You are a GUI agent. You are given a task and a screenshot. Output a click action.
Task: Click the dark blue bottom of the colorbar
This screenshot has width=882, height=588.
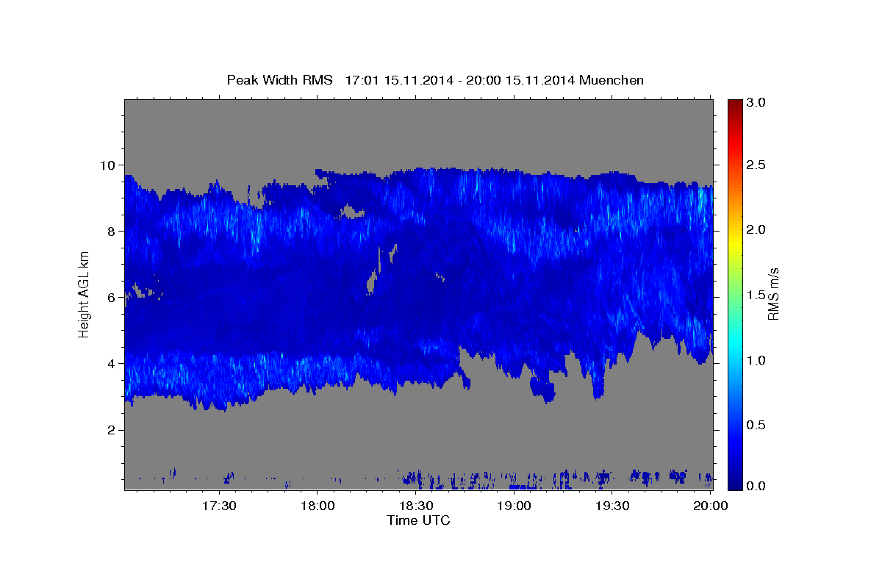pyautogui.click(x=735, y=484)
